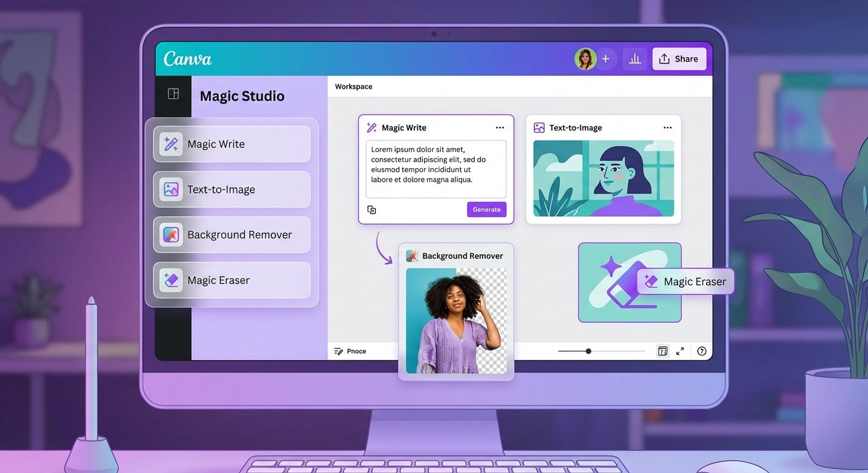Click the copy icon in Magic Write card
The height and width of the screenshot is (473, 868).
(x=372, y=209)
